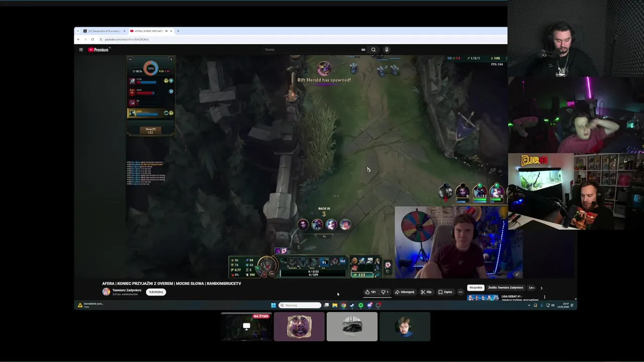Screen dimensions: 644x362
Task: Select the black car participant thumbnail
Action: click(352, 327)
